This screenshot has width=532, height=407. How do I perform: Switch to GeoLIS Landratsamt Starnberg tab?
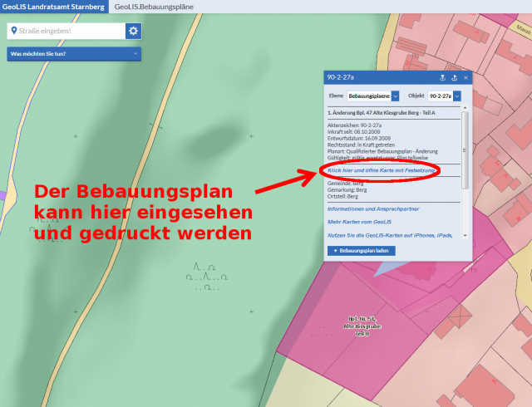(x=54, y=7)
